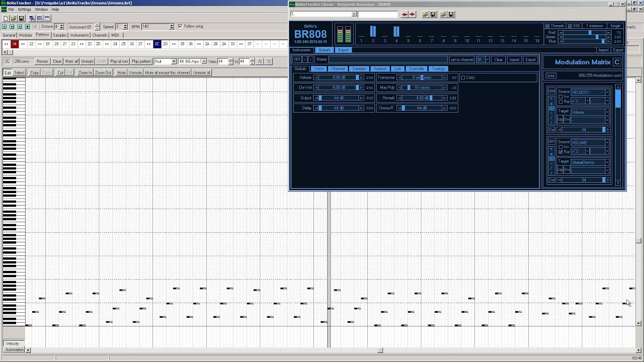
Task: Open the BPM 140 spinner field
Action: [157, 26]
